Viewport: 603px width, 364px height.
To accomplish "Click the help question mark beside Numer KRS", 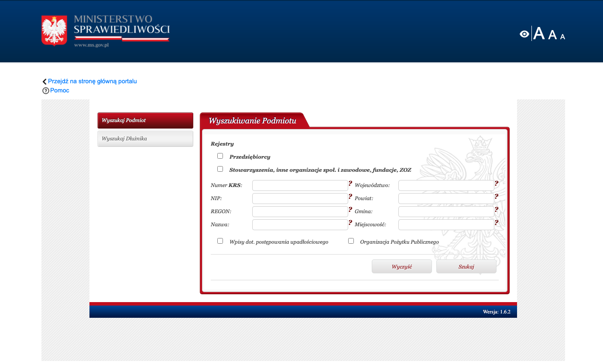I will pyautogui.click(x=350, y=184).
